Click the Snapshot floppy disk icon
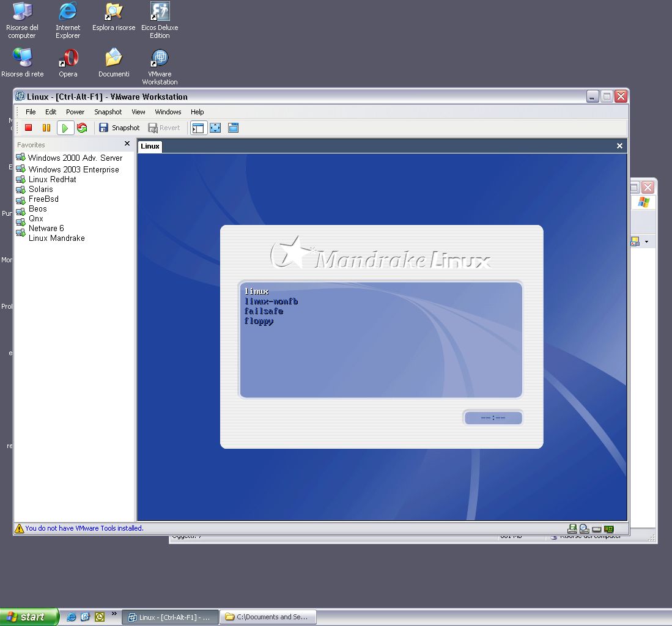This screenshot has width=672, height=626. tap(104, 128)
